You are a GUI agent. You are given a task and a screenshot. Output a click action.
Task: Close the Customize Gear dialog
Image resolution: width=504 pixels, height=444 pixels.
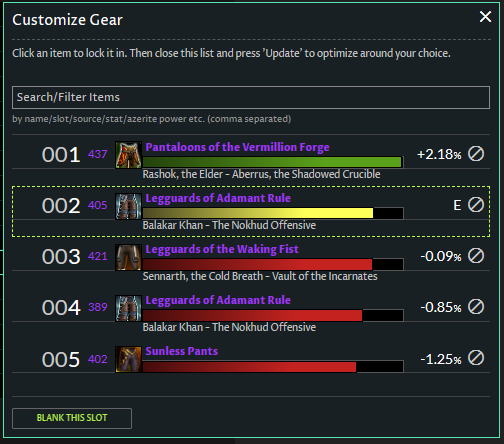click(x=485, y=16)
